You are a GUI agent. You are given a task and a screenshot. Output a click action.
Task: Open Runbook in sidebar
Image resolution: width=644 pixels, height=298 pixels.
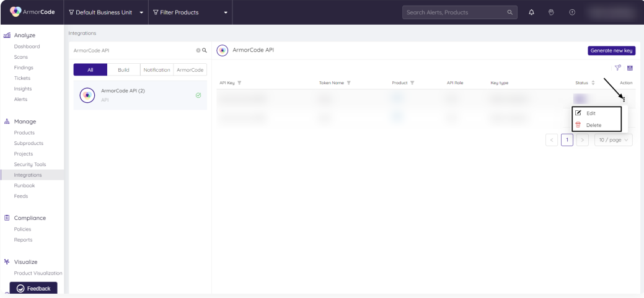pyautogui.click(x=24, y=185)
